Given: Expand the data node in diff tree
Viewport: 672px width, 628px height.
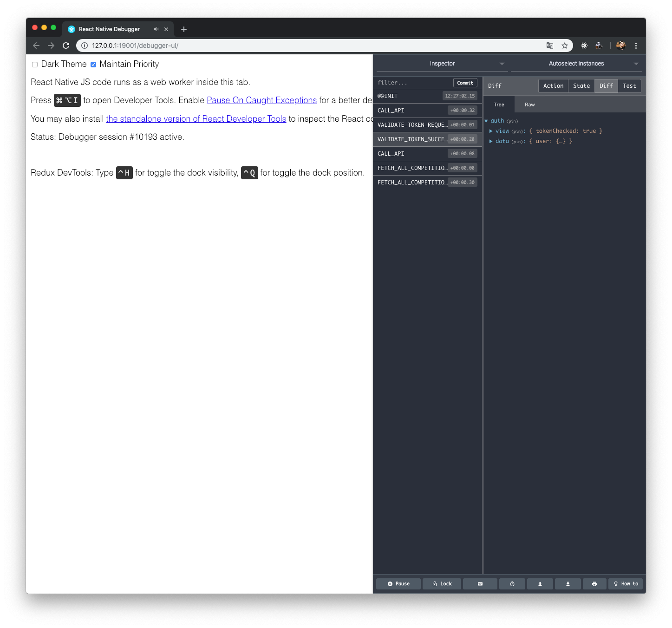Looking at the screenshot, I should click(491, 141).
